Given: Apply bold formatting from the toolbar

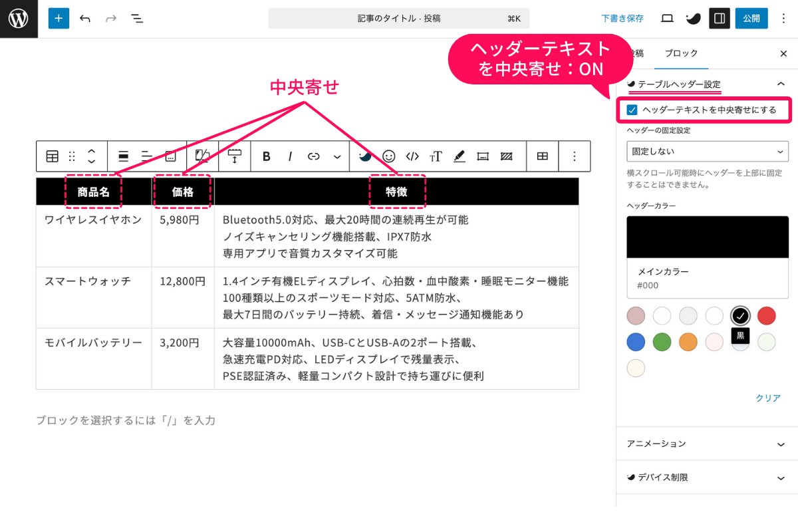Looking at the screenshot, I should coord(266,156).
